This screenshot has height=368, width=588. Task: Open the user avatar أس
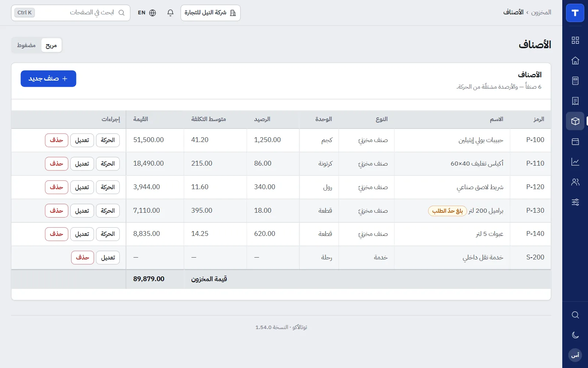click(575, 355)
